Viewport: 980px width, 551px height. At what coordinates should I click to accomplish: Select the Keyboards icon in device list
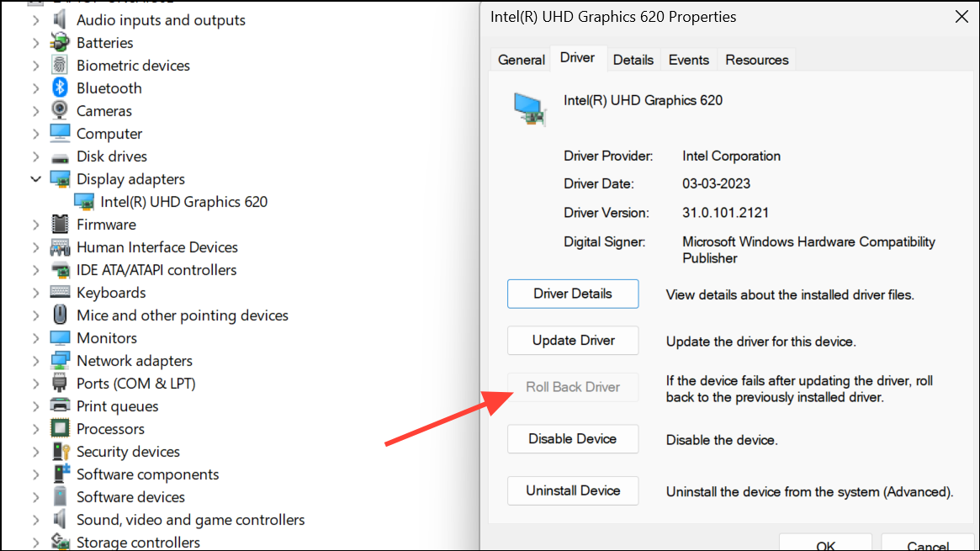(x=60, y=293)
